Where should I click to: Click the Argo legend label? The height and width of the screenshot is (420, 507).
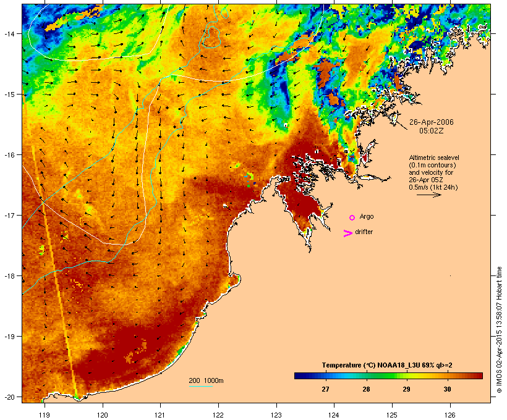click(x=367, y=216)
